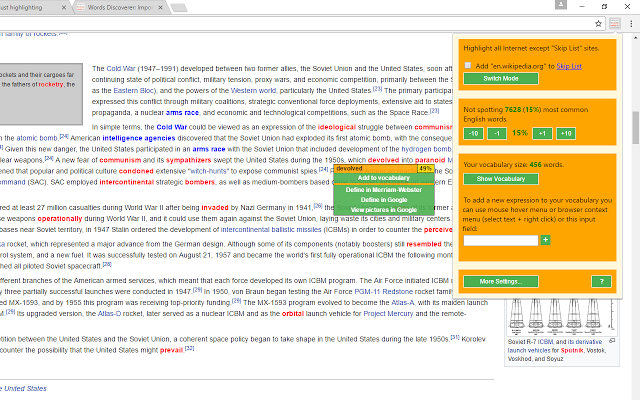Viewport: 640px width, 400px height.
Task: Close the Words Discoverer Import tab
Action: coord(160,7)
